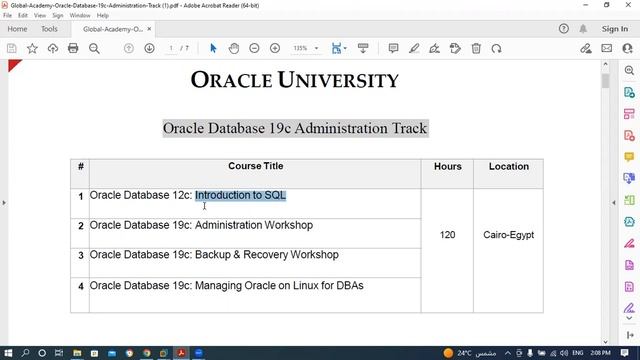This screenshot has width=640, height=360.
Task: Rotate the page with the rotate icon
Action: [x=496, y=48]
